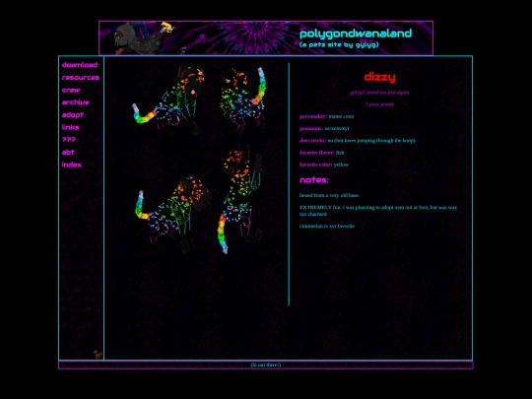Image resolution: width=532 pixels, height=399 pixels.
Task: Click the '5 pose points' line
Action: point(379,104)
